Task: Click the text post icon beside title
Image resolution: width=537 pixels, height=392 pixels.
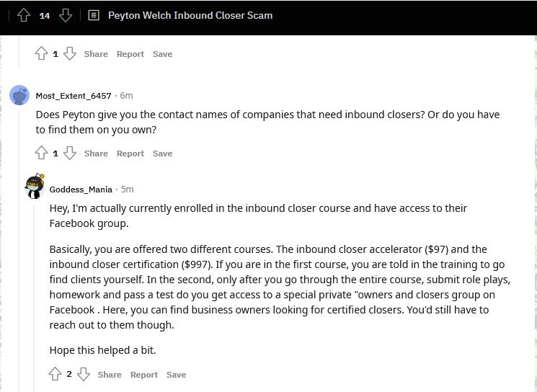Action: click(94, 15)
